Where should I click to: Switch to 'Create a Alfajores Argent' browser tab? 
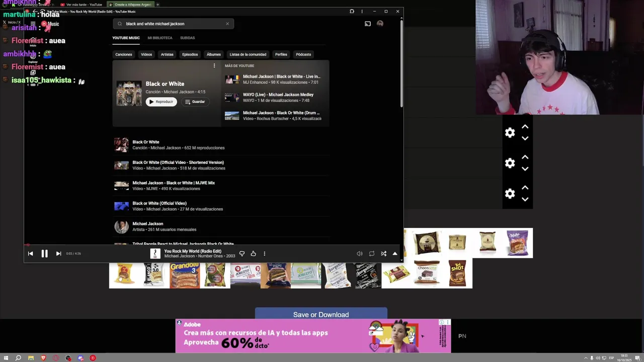(x=130, y=5)
